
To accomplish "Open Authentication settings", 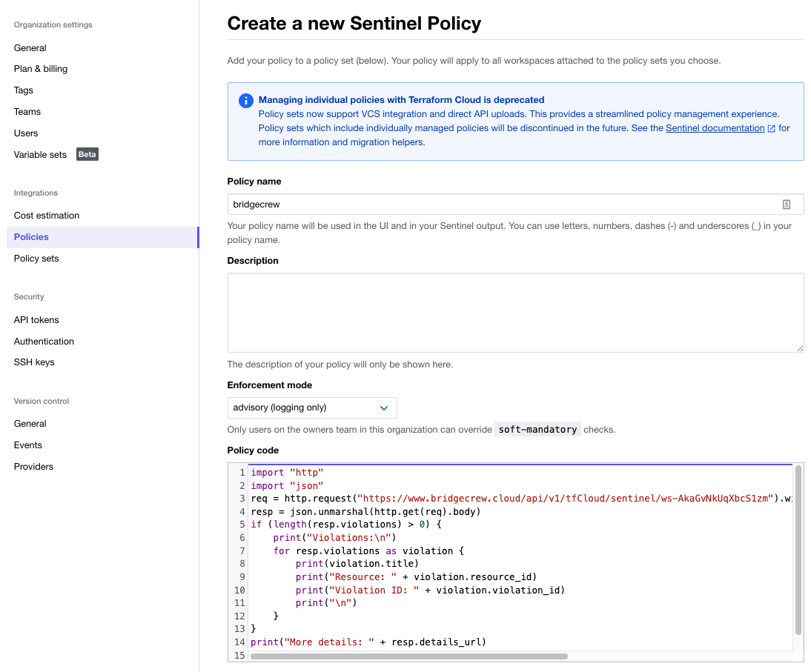I will [44, 341].
